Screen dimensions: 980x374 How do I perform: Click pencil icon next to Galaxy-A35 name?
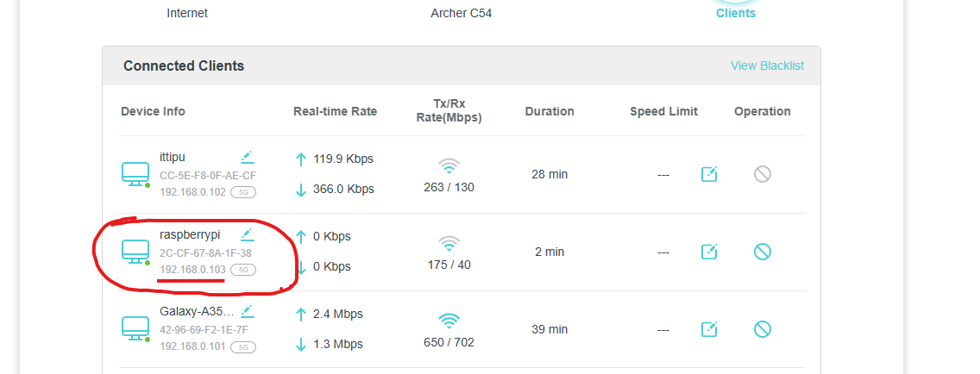coord(248,311)
